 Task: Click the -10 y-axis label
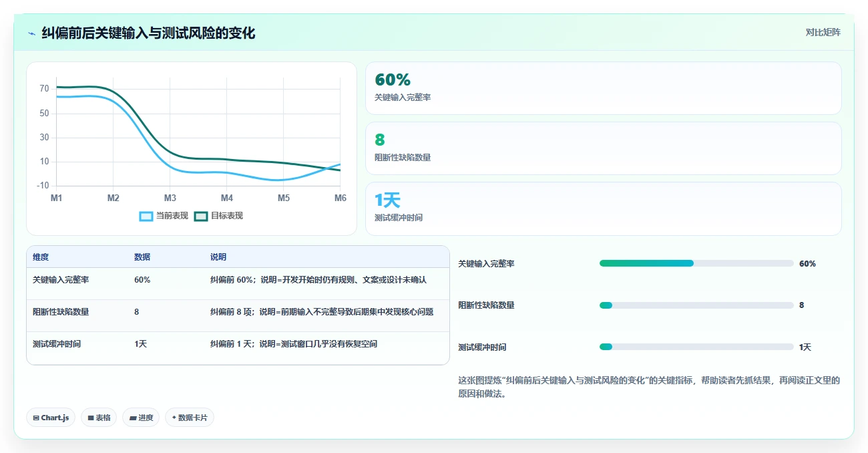coord(43,186)
